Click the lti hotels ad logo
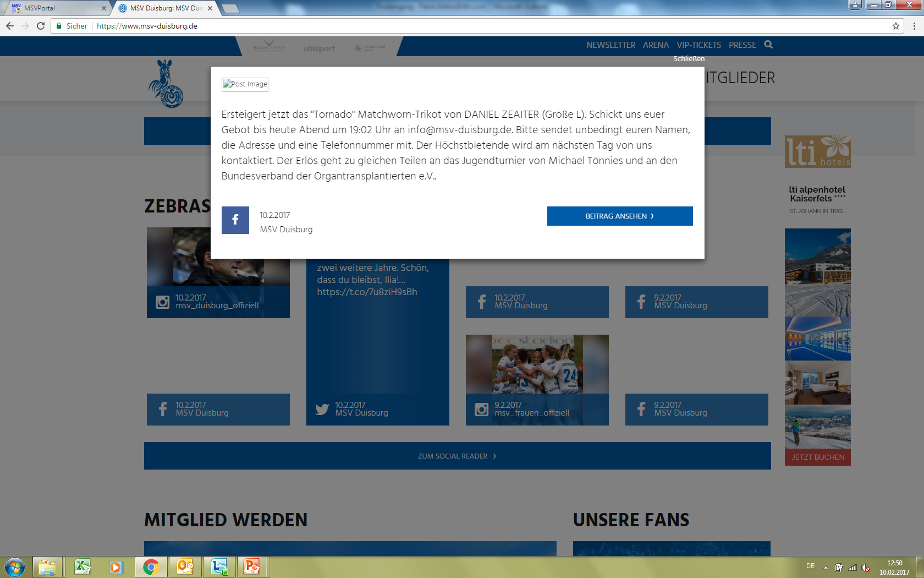The image size is (924, 578). pyautogui.click(x=818, y=151)
